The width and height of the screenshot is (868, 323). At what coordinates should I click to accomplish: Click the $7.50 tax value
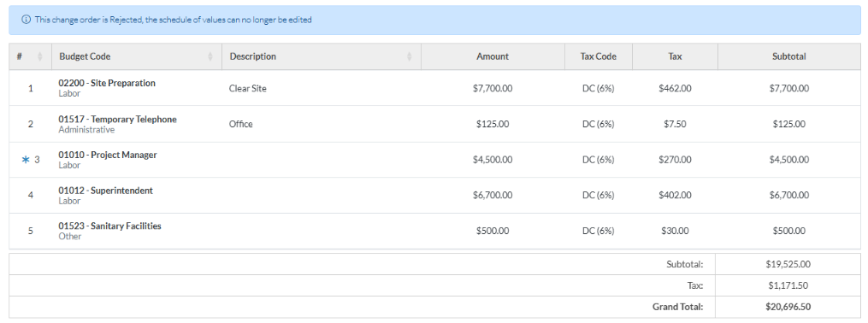click(x=675, y=124)
